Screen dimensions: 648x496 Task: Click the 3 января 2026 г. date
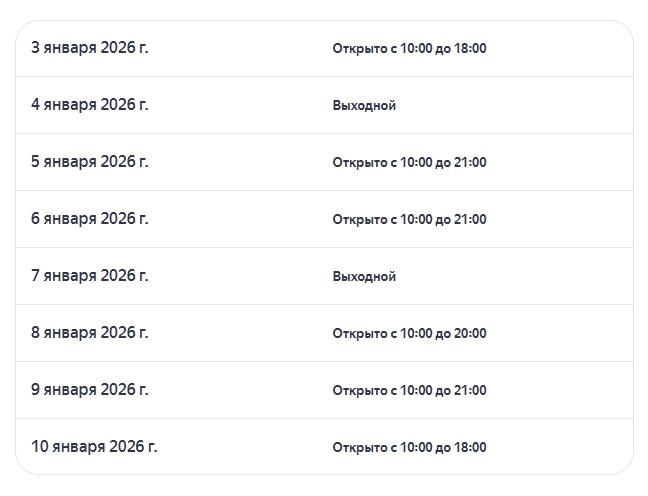(89, 47)
